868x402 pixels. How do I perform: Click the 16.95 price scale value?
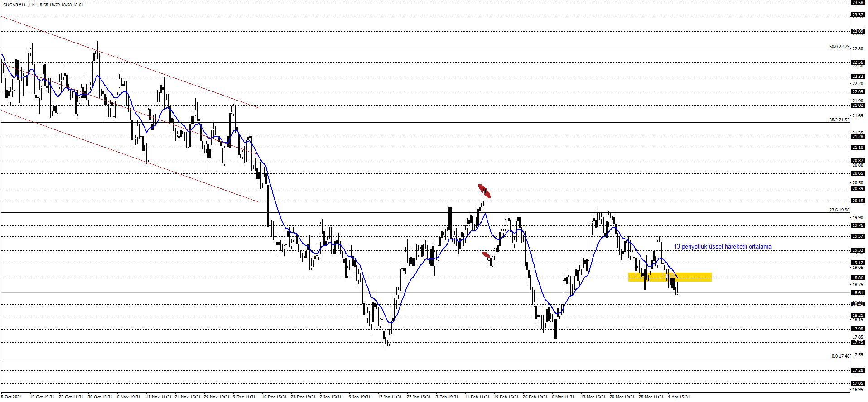pos(858,389)
